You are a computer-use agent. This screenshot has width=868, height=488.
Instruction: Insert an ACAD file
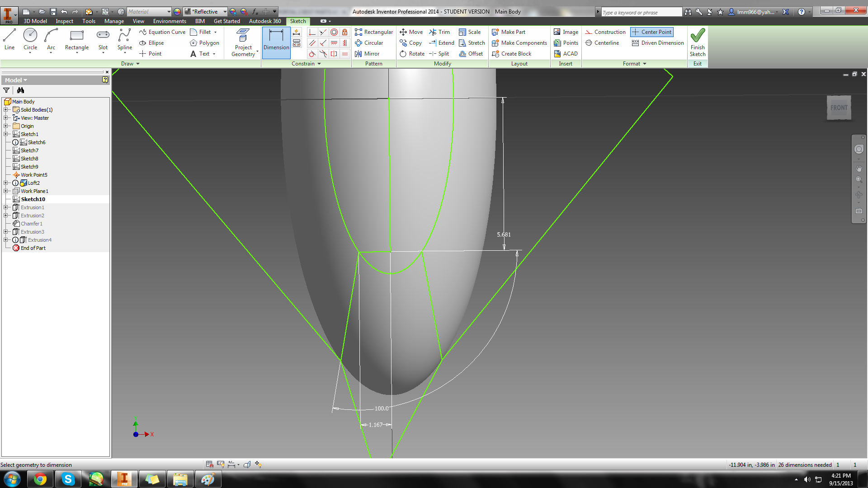(566, 54)
